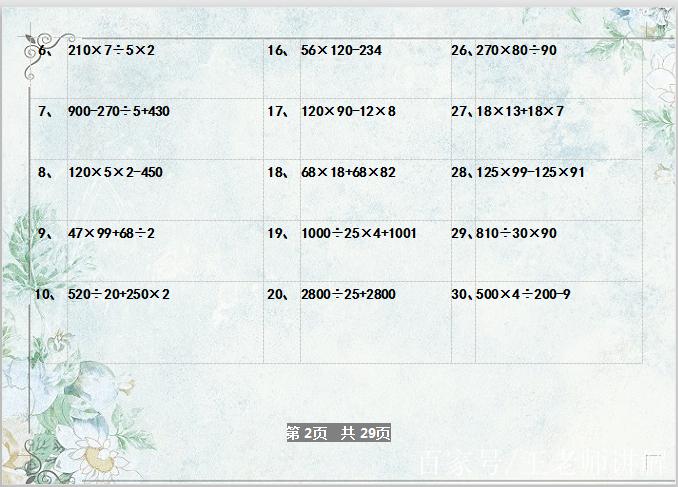The image size is (678, 487).
Task: Click problem number 28、
Action: [x=463, y=173]
